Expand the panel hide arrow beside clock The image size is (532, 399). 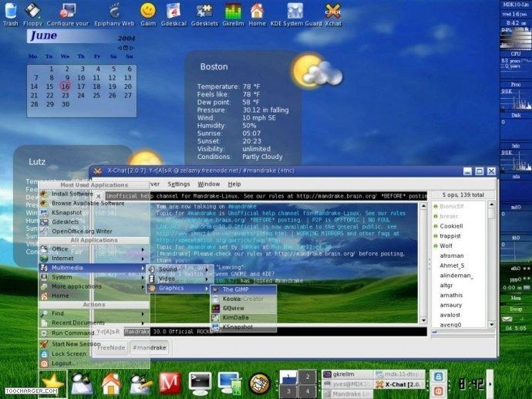(490, 384)
